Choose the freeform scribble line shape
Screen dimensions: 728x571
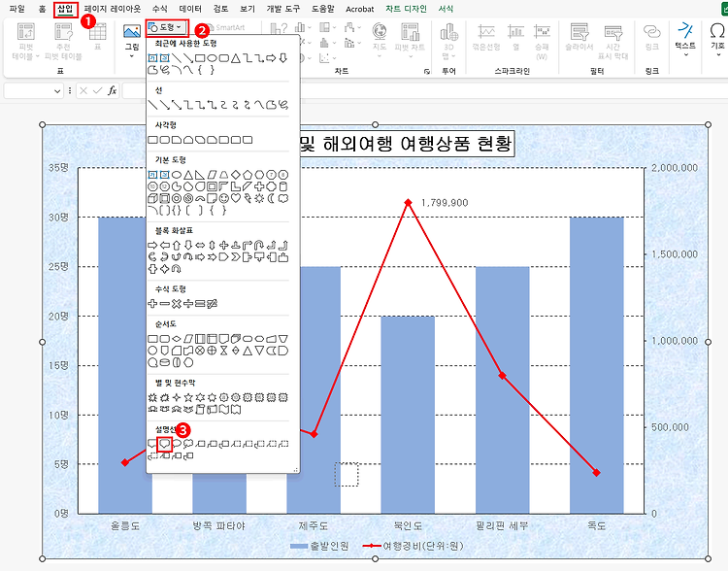point(283,105)
